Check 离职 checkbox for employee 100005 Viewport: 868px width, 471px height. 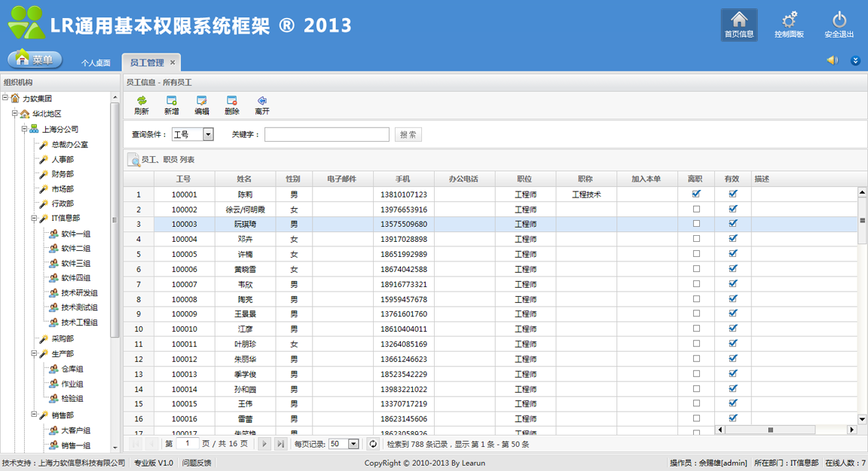tap(696, 253)
